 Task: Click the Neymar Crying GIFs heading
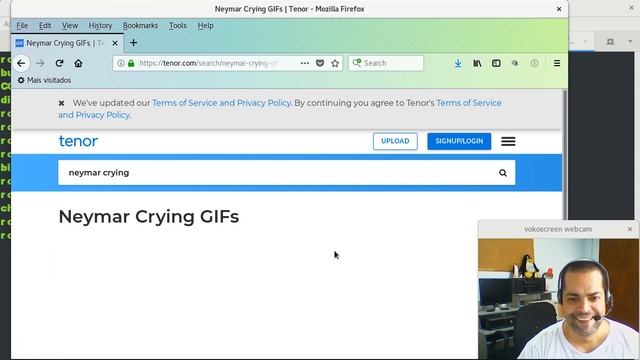click(x=149, y=216)
